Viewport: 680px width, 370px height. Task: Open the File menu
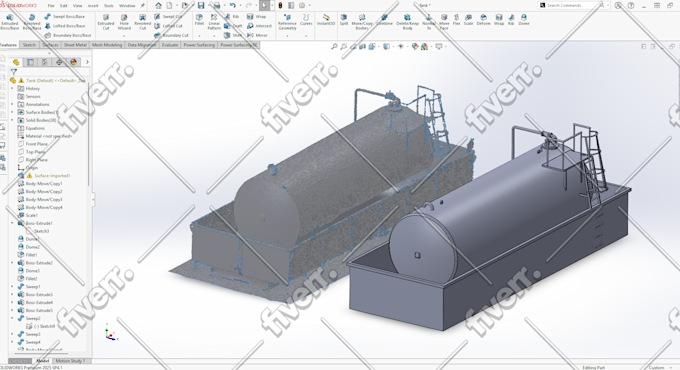(x=51, y=6)
